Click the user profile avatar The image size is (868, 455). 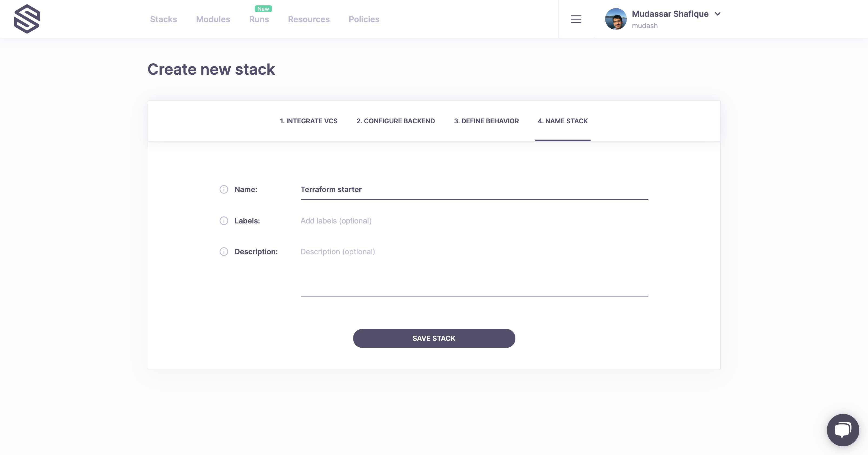coord(615,19)
